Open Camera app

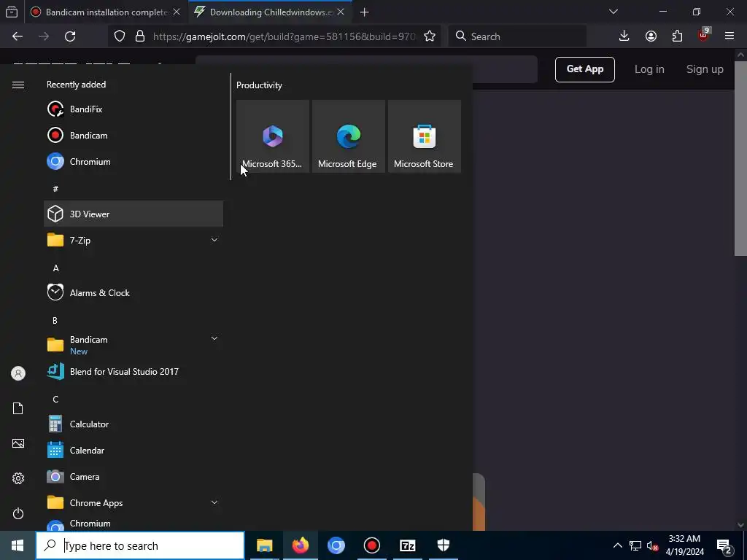133,476
